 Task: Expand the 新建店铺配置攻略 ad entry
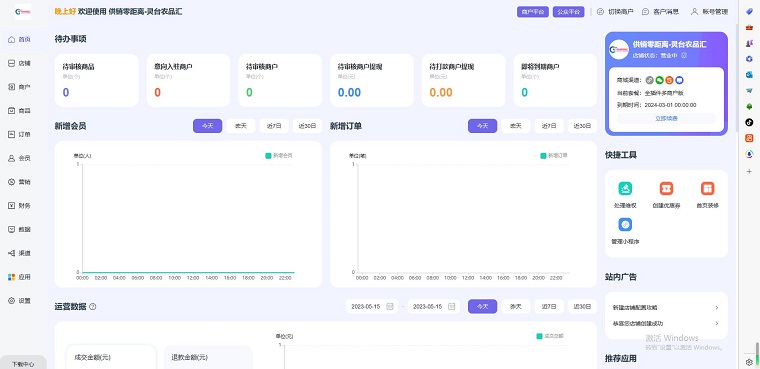click(x=666, y=307)
